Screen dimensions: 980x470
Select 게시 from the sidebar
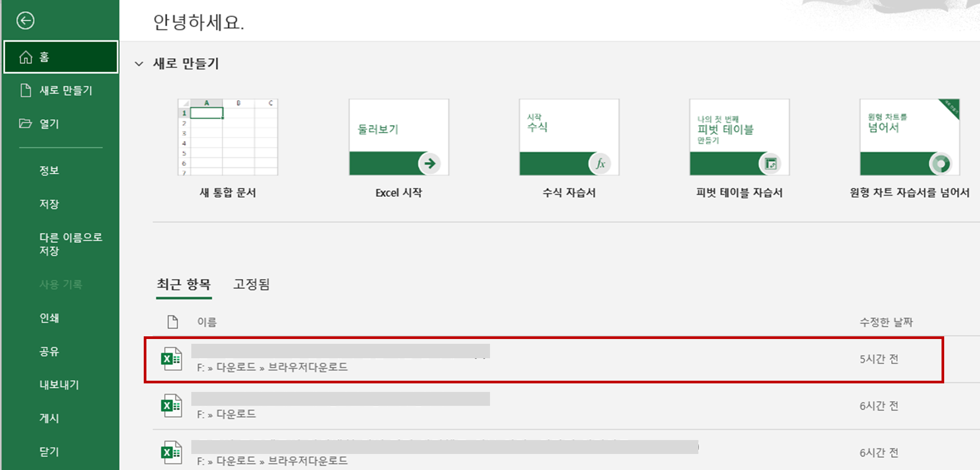pos(49,418)
